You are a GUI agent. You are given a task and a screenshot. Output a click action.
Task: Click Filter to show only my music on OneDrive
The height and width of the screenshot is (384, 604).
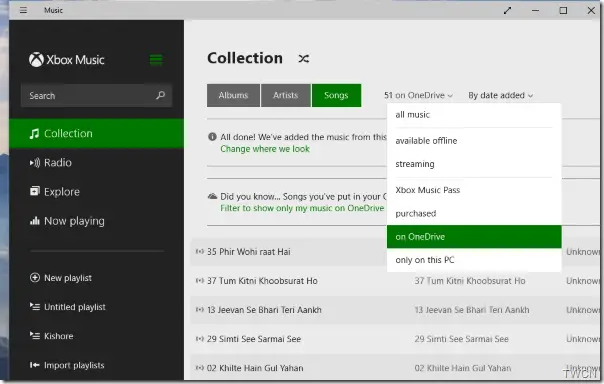(302, 208)
